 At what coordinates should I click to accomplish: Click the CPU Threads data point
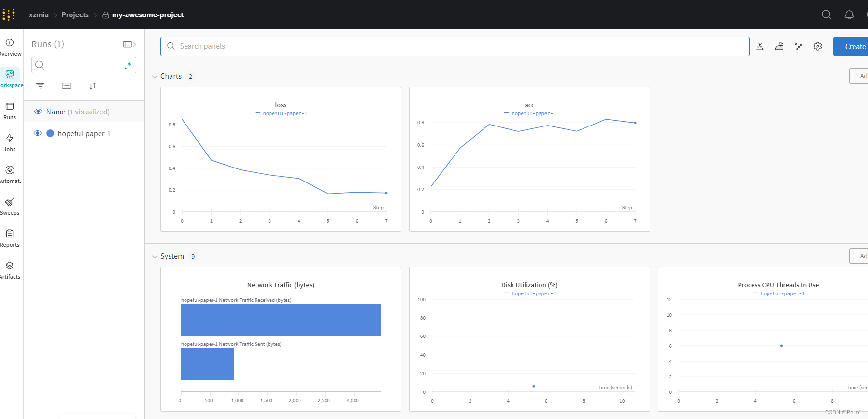(781, 346)
